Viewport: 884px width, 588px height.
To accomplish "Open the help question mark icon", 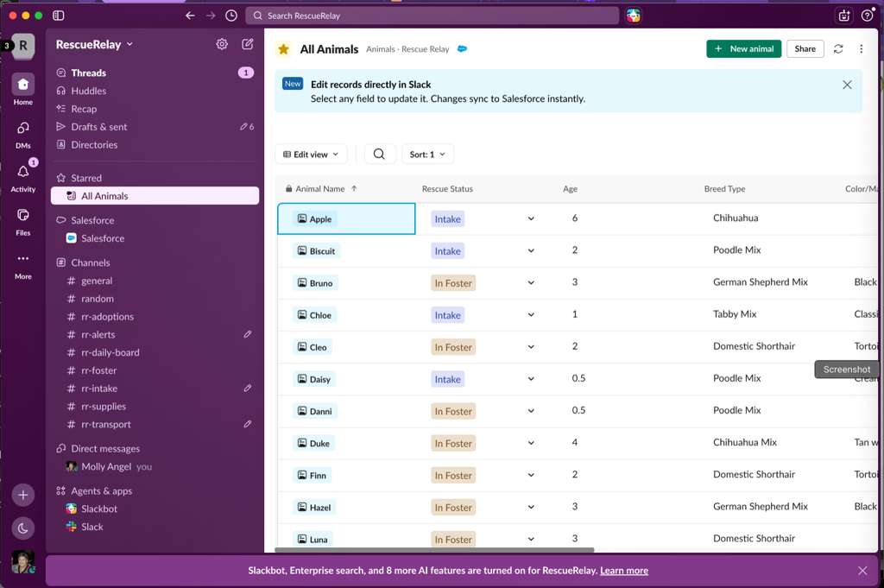I will tap(867, 16).
